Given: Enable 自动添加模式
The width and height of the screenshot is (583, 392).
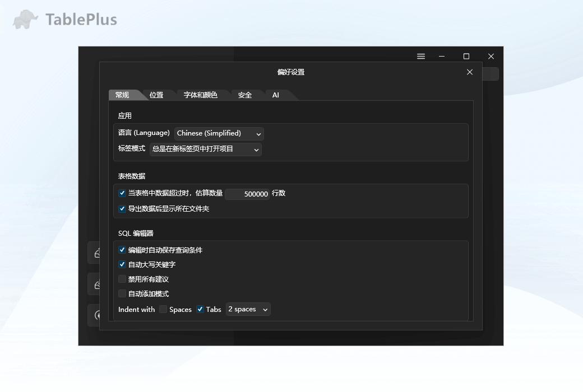Looking at the screenshot, I should pos(122,293).
